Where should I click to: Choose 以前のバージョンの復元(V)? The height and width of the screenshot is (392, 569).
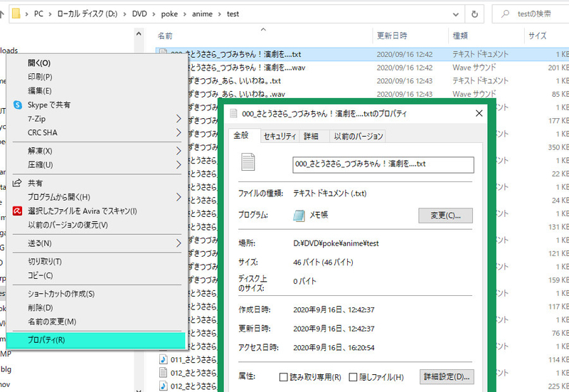click(x=68, y=225)
